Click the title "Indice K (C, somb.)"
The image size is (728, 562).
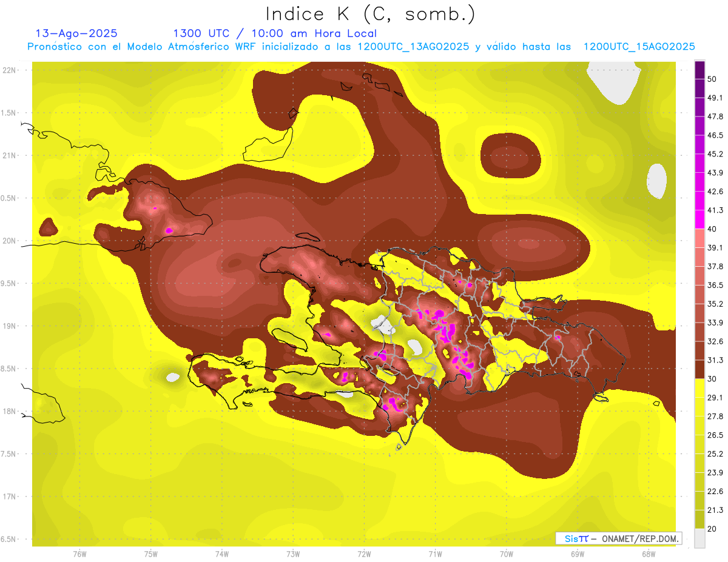pyautogui.click(x=370, y=14)
